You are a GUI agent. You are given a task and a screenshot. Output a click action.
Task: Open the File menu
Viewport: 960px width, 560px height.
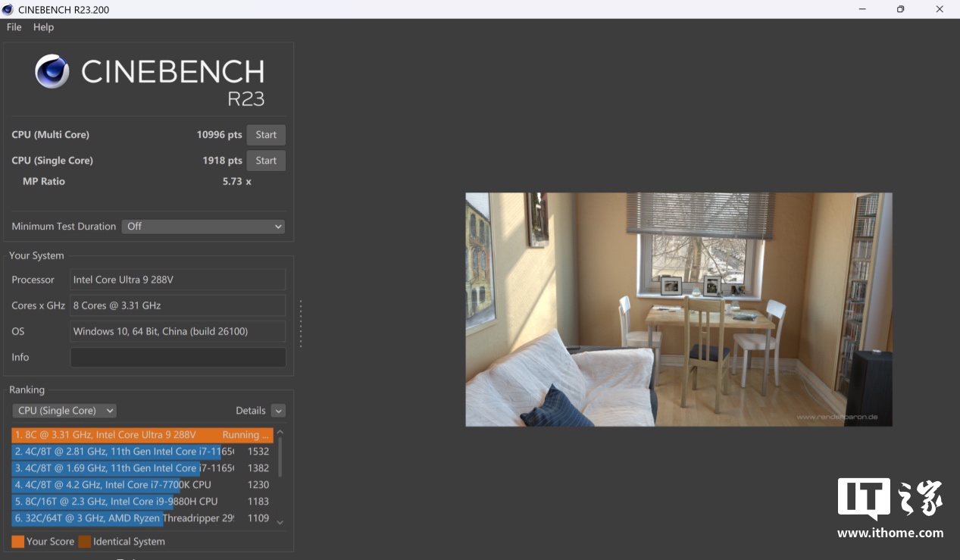pyautogui.click(x=14, y=27)
